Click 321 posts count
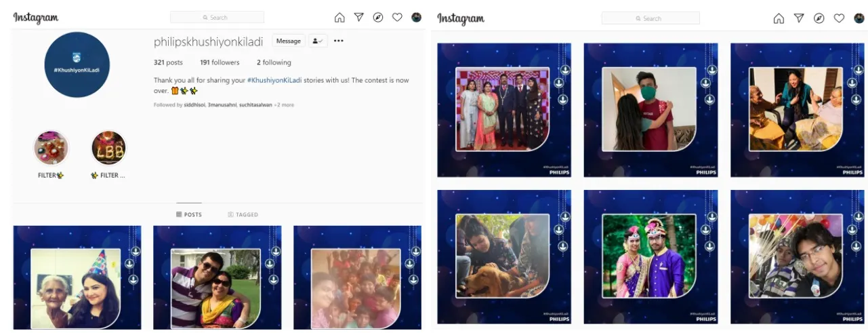This screenshot has width=868, height=333. 168,62
